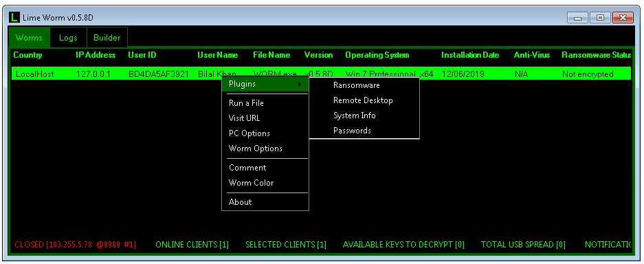Click the Anti-Virus column header
Screen dimensions: 644x264
[x=532, y=55]
